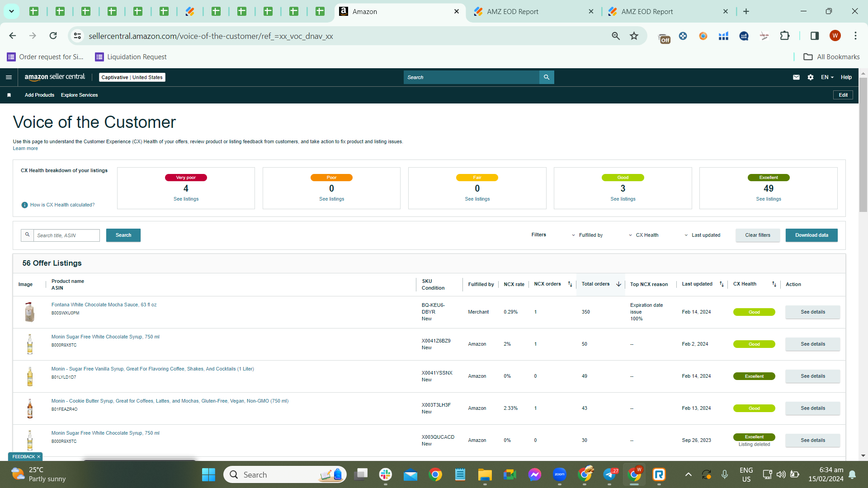Click the zoom magnifier icon in address bar
Viewport: 868px width, 488px height.
pos(616,36)
